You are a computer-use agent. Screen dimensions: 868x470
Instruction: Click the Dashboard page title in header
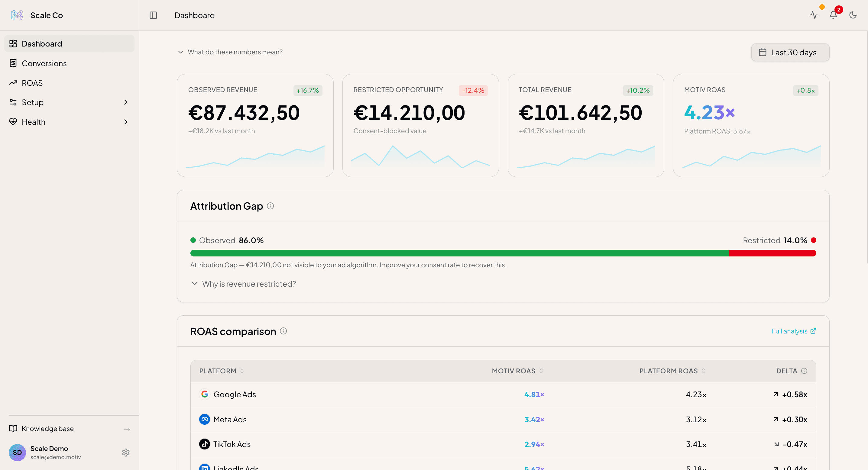194,15
